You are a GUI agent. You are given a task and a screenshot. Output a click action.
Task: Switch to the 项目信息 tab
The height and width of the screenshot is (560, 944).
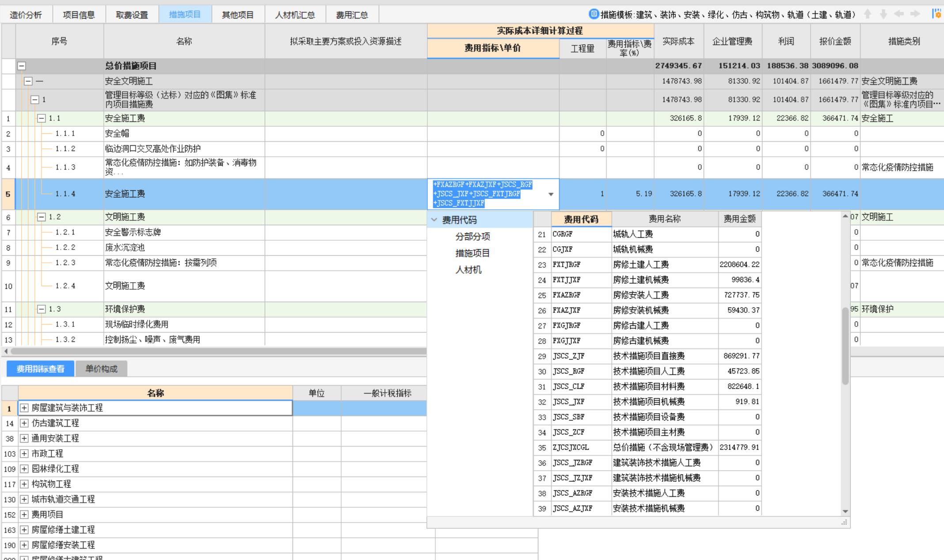pos(79,15)
